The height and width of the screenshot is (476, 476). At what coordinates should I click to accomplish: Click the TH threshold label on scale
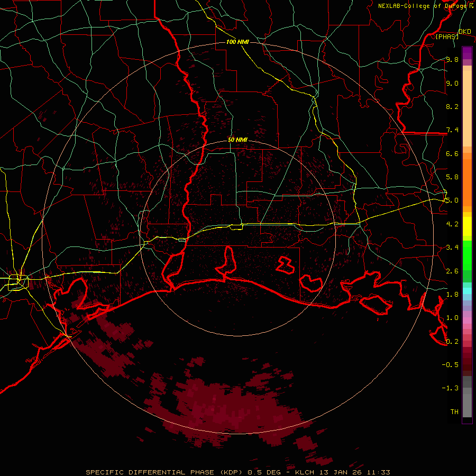[454, 412]
